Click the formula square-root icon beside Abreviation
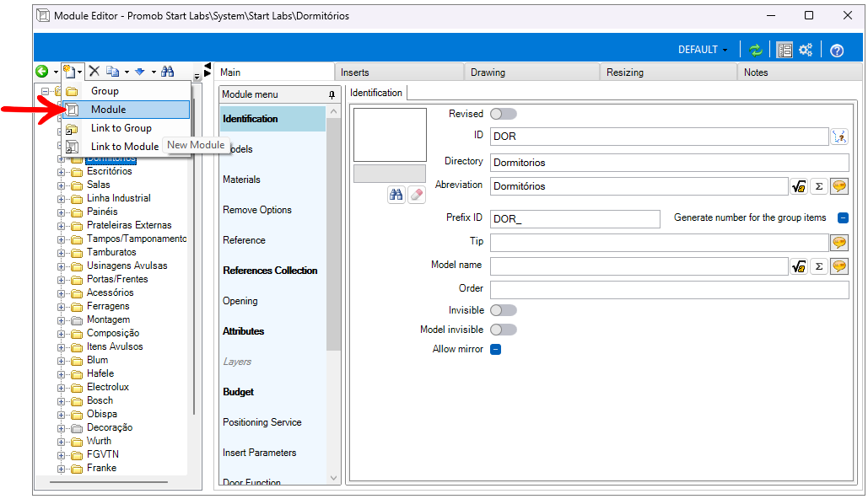This screenshot has height=499, width=868. tap(798, 186)
